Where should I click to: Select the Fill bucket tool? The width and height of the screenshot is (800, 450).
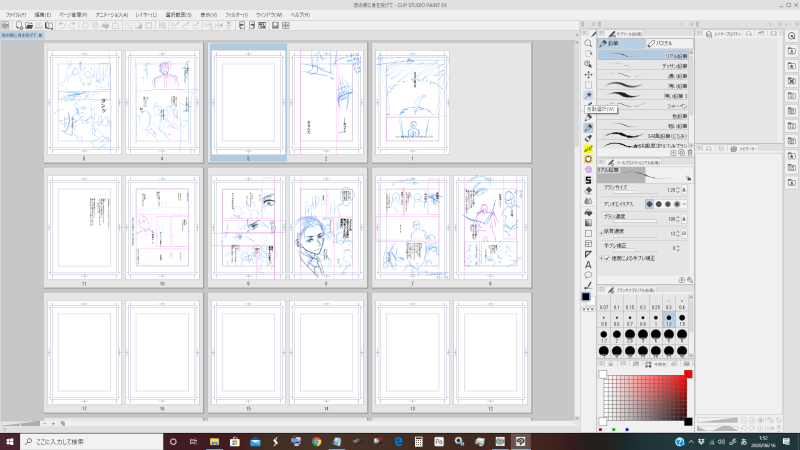coord(588,212)
